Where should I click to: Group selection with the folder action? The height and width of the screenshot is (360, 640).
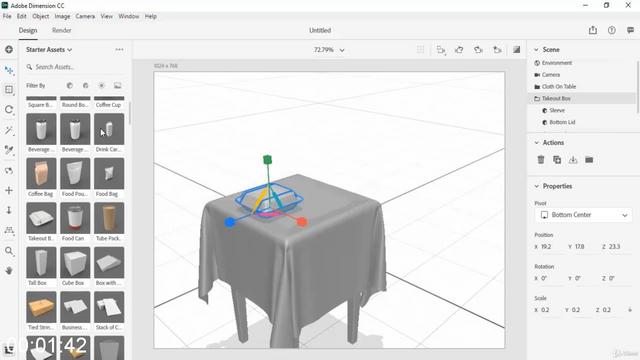(589, 160)
